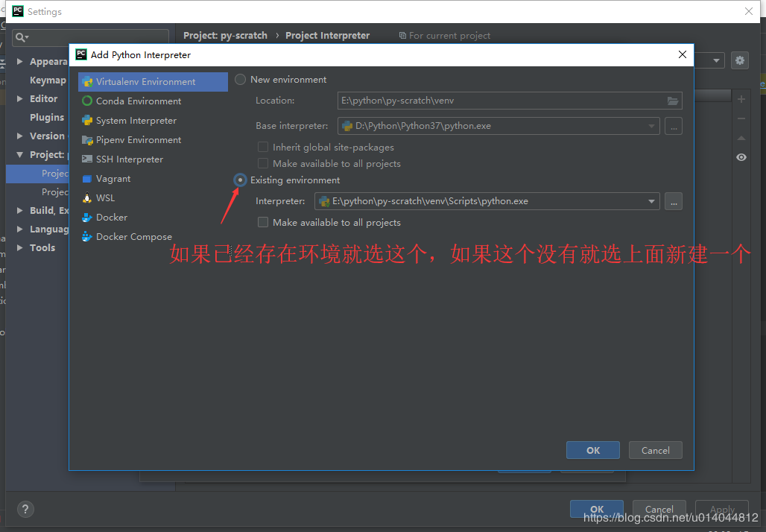Image resolution: width=766 pixels, height=532 pixels.
Task: Click the Docker Compose whale icon
Action: point(87,236)
